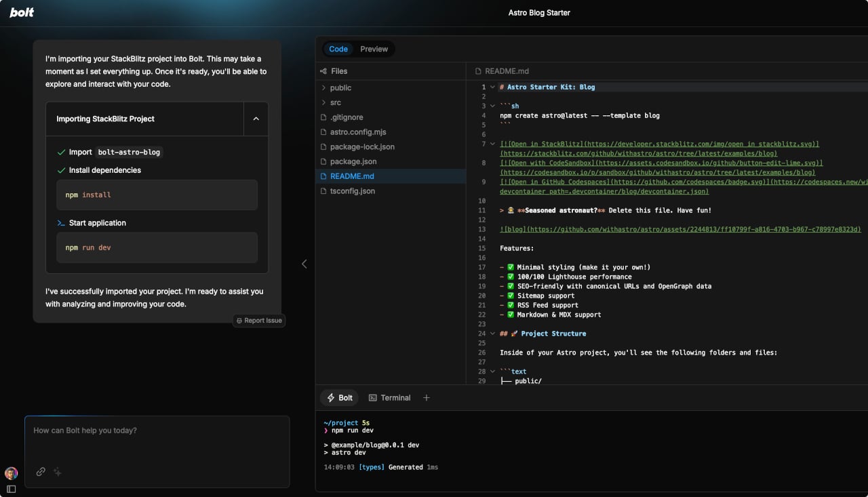Click the Install dependencies checkmark
This screenshot has height=497, width=868.
click(61, 170)
